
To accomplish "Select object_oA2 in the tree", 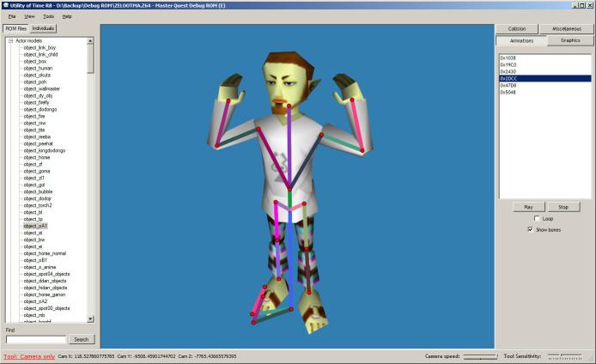I will [35, 301].
